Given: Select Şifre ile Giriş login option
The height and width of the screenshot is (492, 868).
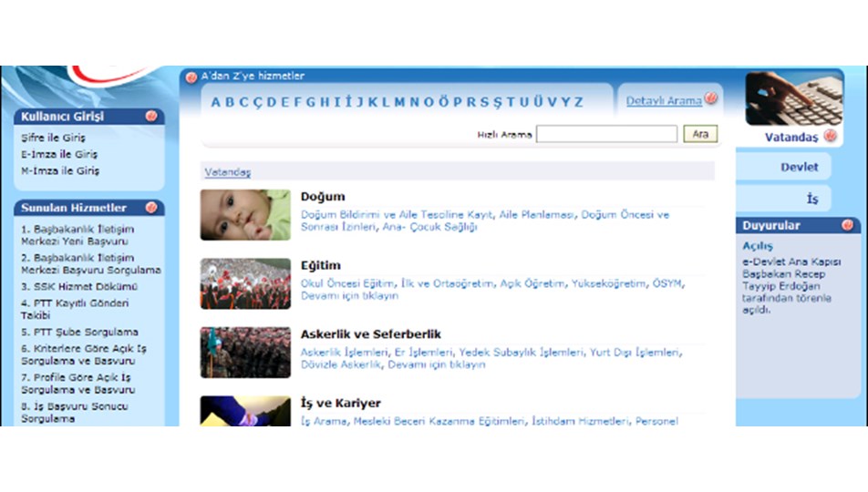Looking at the screenshot, I should point(53,138).
